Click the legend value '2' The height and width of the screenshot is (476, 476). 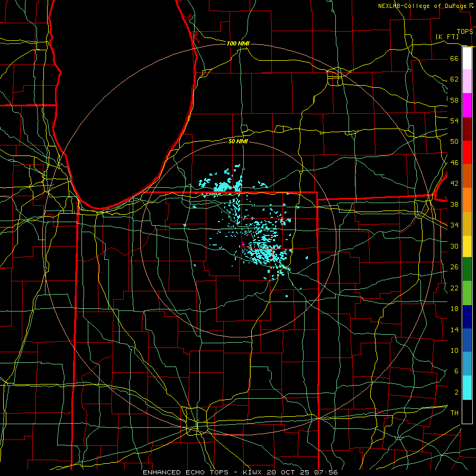point(456,392)
